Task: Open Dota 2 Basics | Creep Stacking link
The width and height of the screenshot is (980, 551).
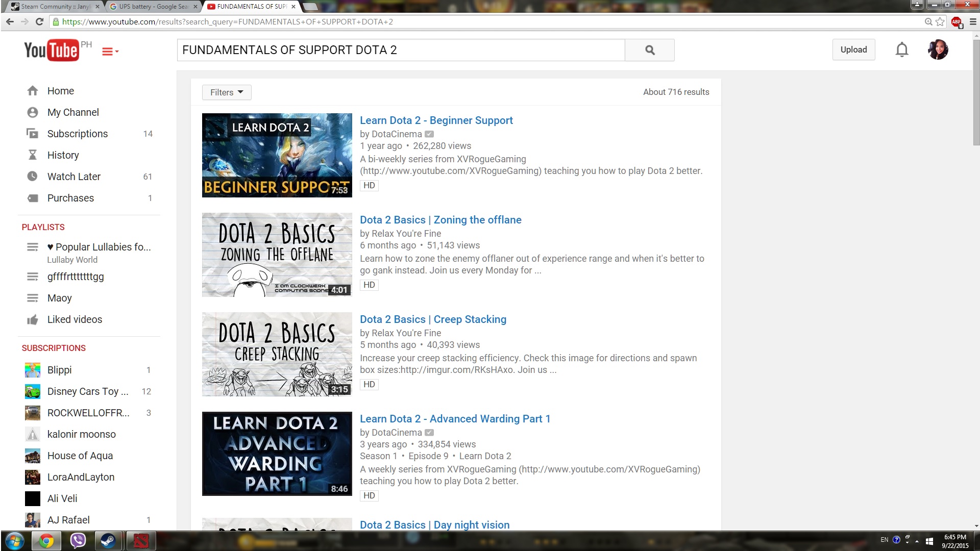Action: point(433,319)
